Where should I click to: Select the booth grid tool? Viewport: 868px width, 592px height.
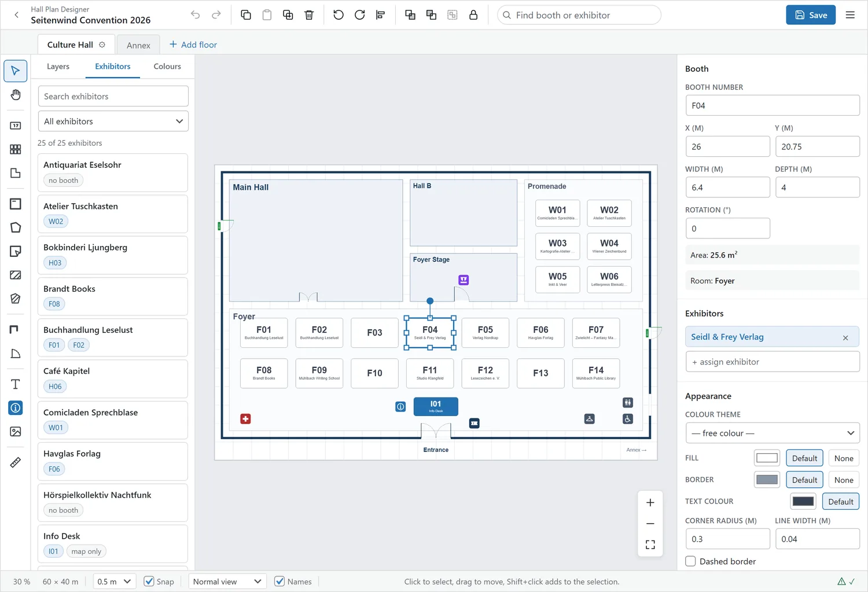[16, 149]
